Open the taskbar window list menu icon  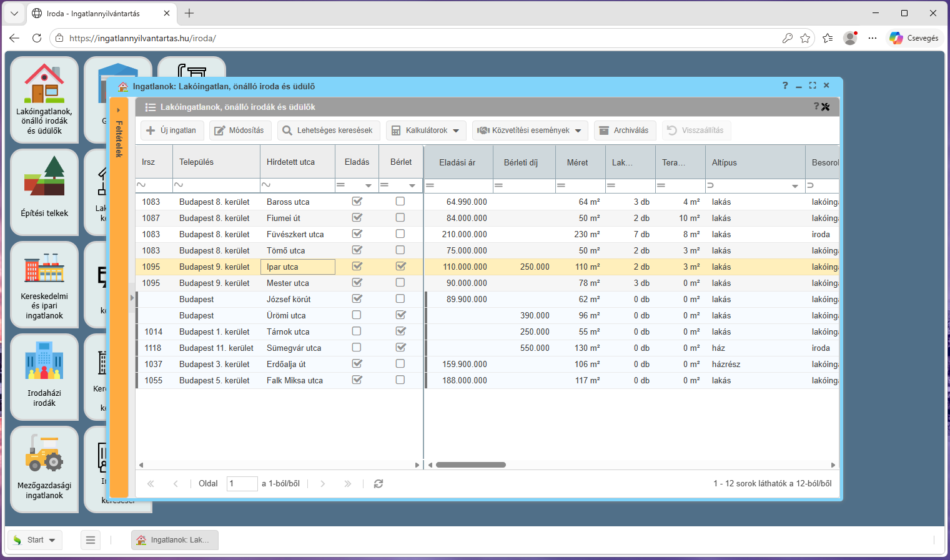[91, 540]
